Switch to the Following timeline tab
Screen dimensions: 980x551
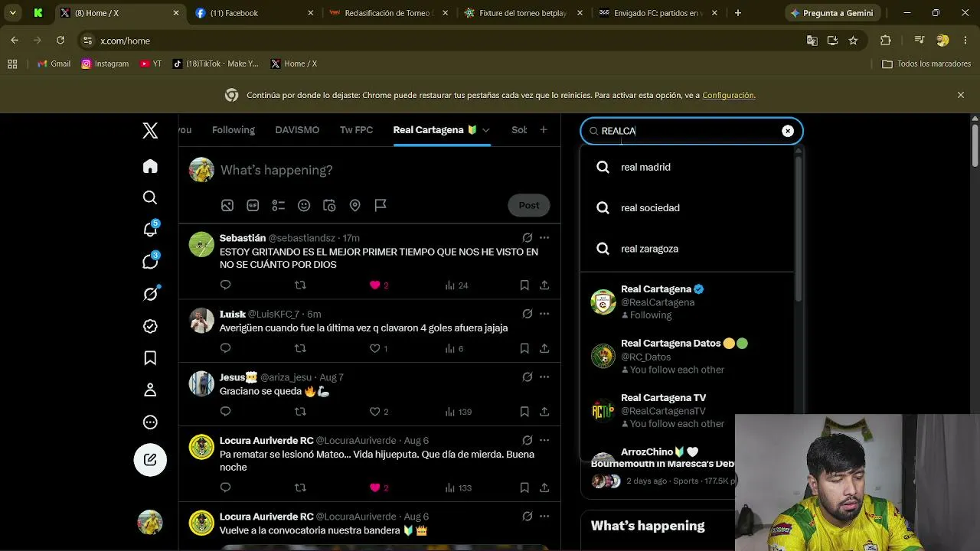tap(234, 130)
